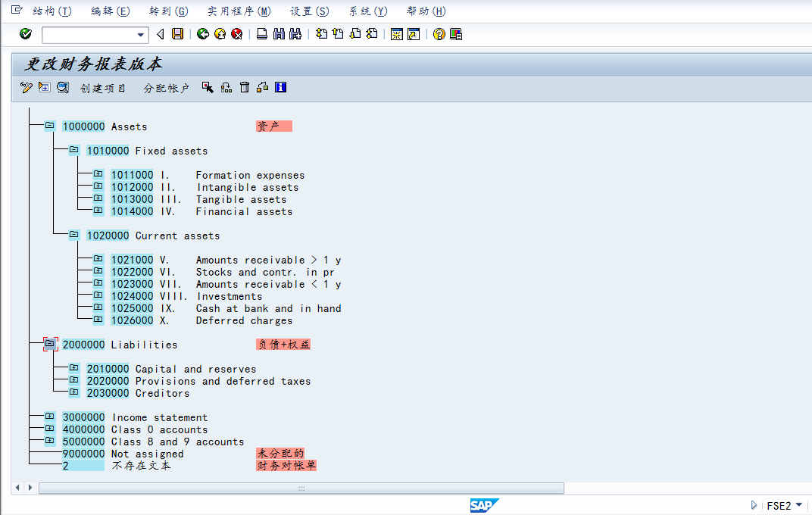Viewport: 812px width, 515px height.
Task: Click the Last Page icon
Action: point(372,34)
